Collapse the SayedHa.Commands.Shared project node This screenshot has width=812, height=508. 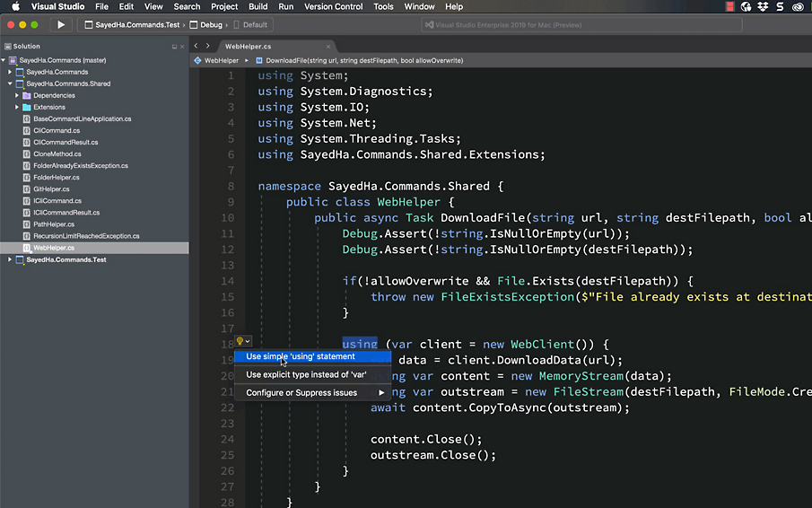point(11,83)
